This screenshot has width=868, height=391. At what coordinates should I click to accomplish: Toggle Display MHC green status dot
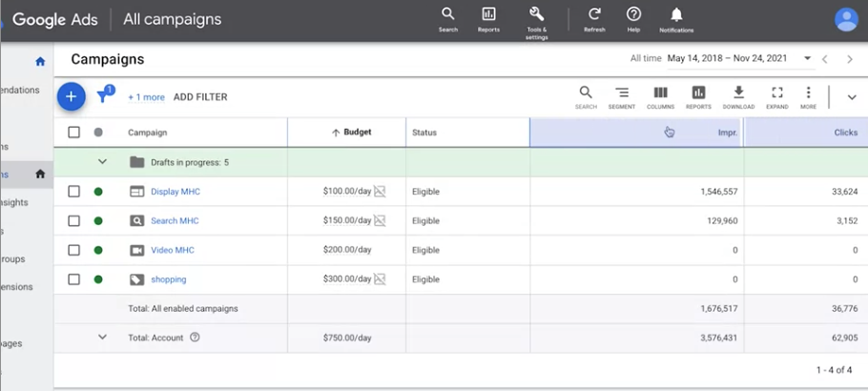coord(98,192)
